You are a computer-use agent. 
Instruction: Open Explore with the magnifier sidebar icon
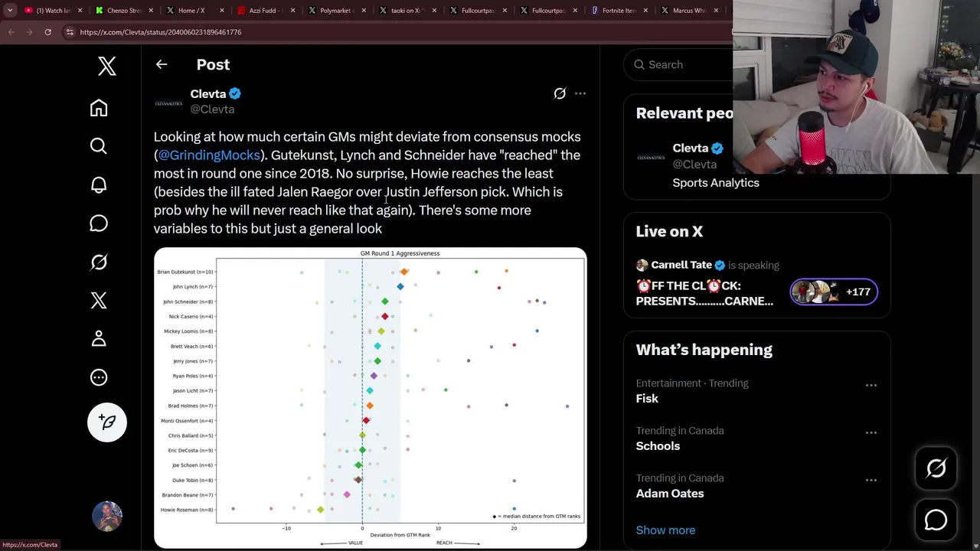tap(99, 146)
